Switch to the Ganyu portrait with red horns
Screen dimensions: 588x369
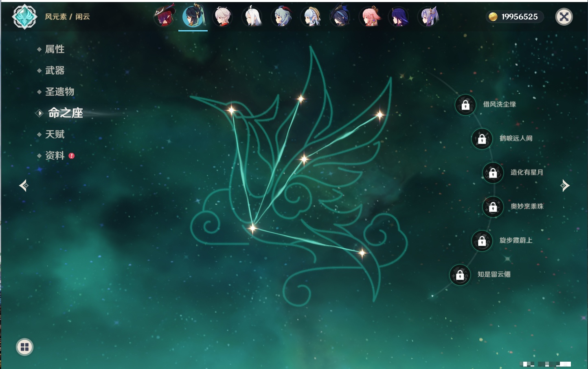pyautogui.click(x=281, y=17)
